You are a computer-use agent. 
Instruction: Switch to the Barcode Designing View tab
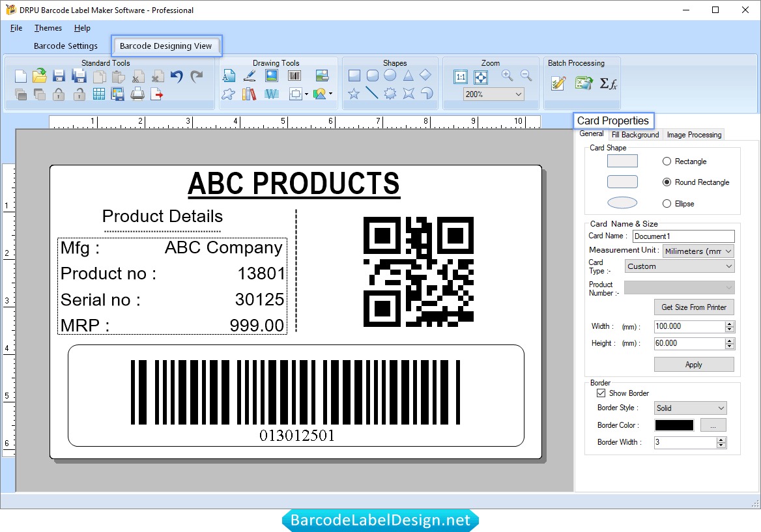166,46
